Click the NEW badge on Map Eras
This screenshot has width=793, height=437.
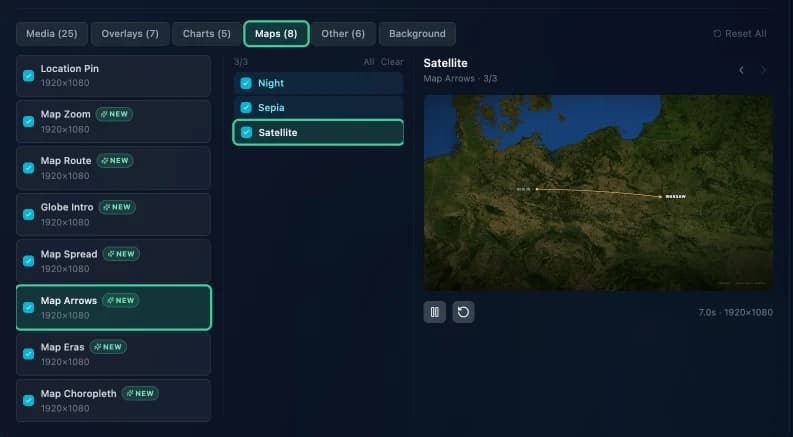click(x=108, y=347)
